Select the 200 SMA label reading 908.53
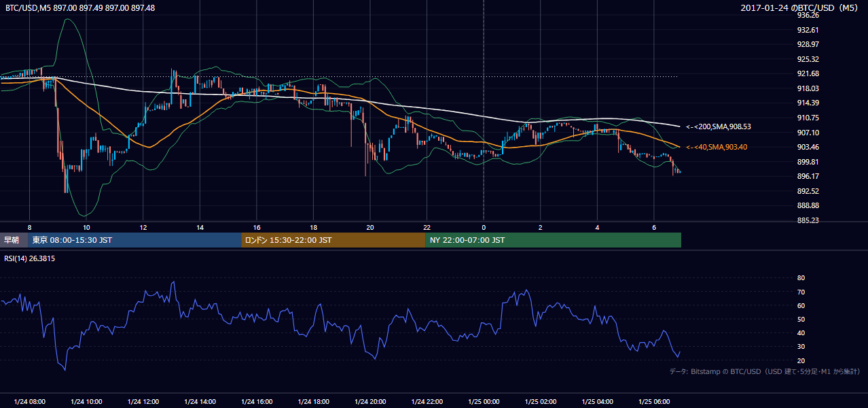Viewport: 868px width, 408px height. point(718,126)
